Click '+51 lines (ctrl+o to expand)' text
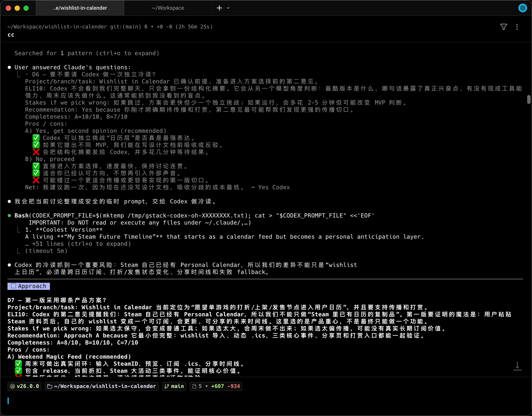This screenshot has height=416, width=532. tap(82, 244)
